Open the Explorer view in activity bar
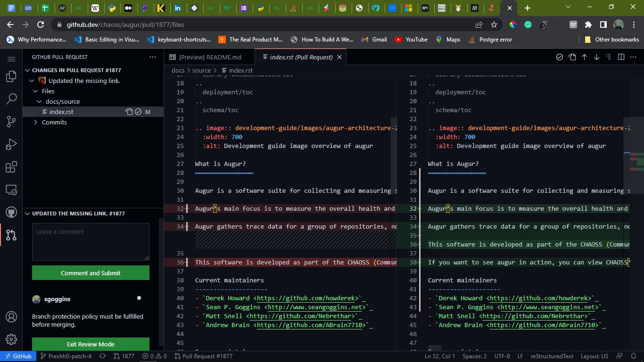Viewport: 644px width, 362px height. 11,77
